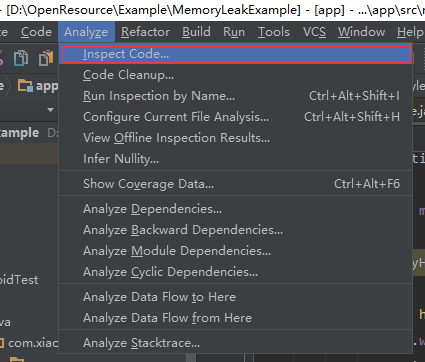Click the Paste clipboard icon in the toolbar
This screenshot has height=362, width=425.
click(46, 58)
